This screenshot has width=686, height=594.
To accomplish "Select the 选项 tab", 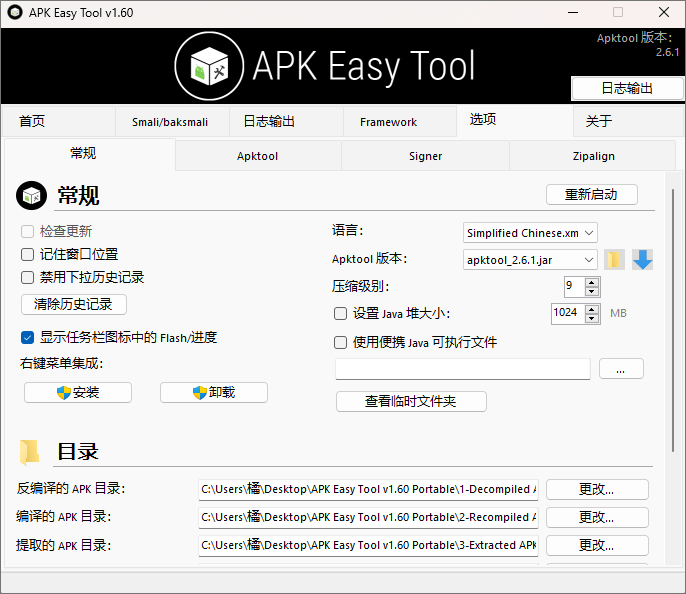I will (x=515, y=121).
